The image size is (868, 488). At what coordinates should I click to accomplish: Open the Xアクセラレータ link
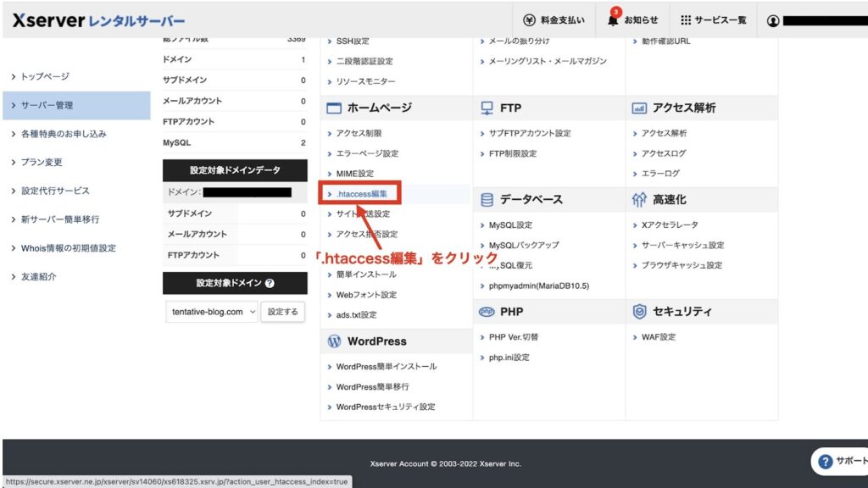tap(670, 225)
